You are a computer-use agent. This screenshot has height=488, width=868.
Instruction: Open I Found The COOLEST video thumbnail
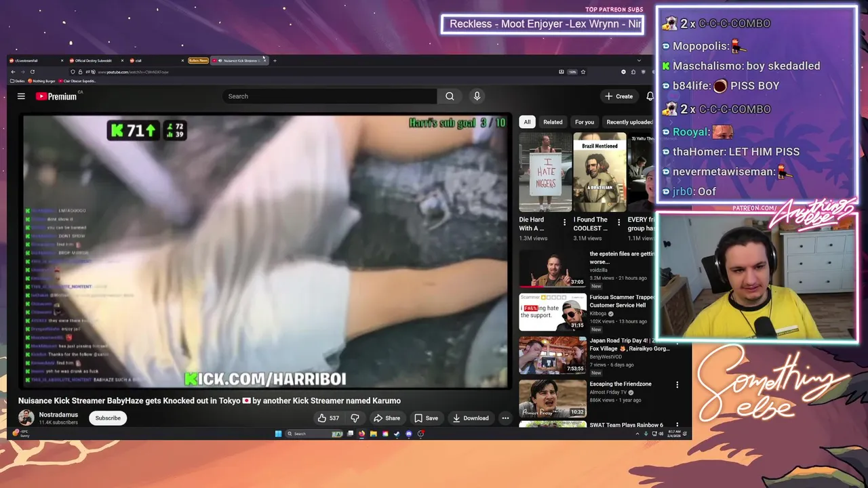click(599, 172)
